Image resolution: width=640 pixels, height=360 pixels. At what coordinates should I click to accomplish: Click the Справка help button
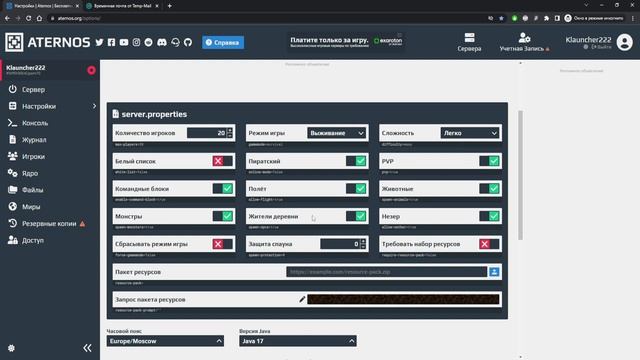(223, 42)
